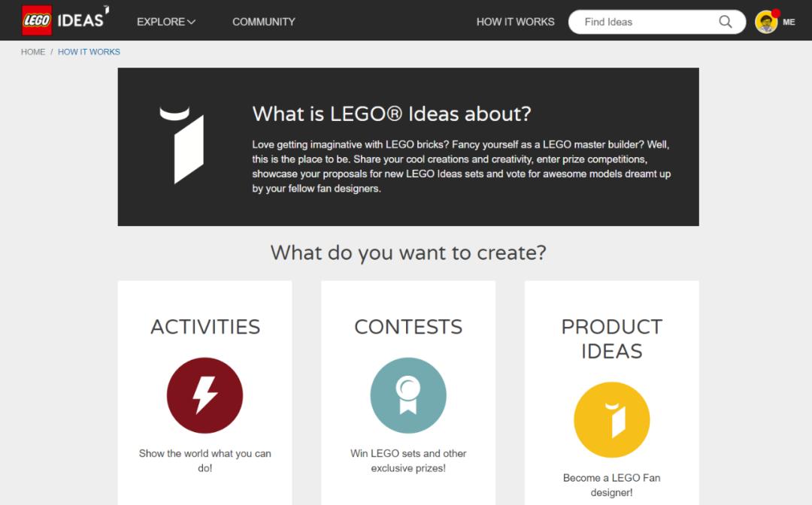Image resolution: width=812 pixels, height=505 pixels.
Task: Go to the Community page
Action: tap(263, 22)
